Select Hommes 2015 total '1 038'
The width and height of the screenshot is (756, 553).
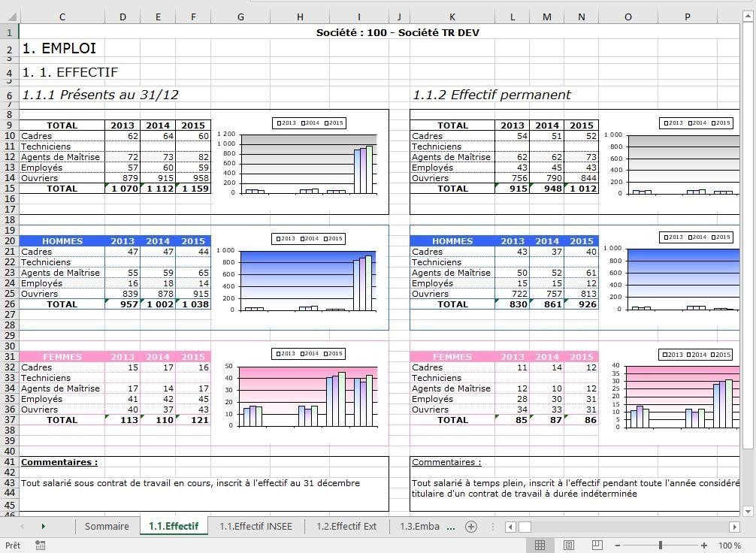[x=193, y=304]
